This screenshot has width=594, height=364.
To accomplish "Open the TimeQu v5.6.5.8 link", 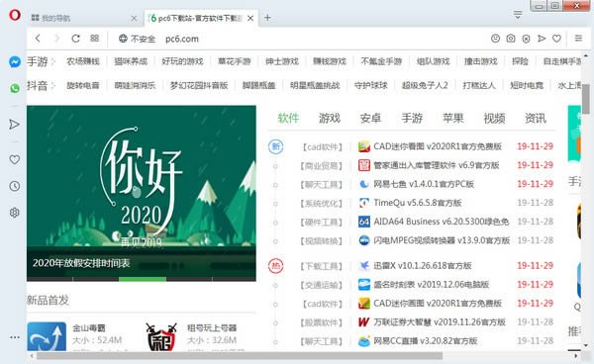I will click(x=418, y=203).
